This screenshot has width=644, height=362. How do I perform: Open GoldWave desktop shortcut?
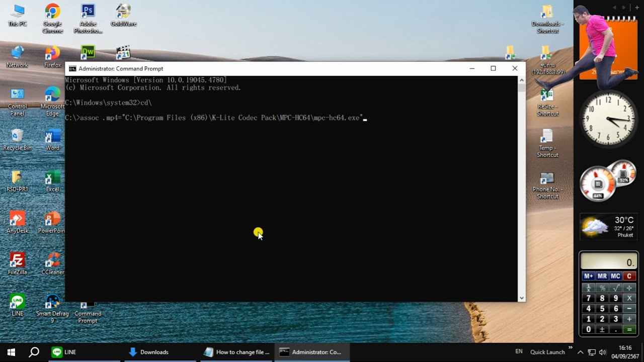click(x=123, y=15)
